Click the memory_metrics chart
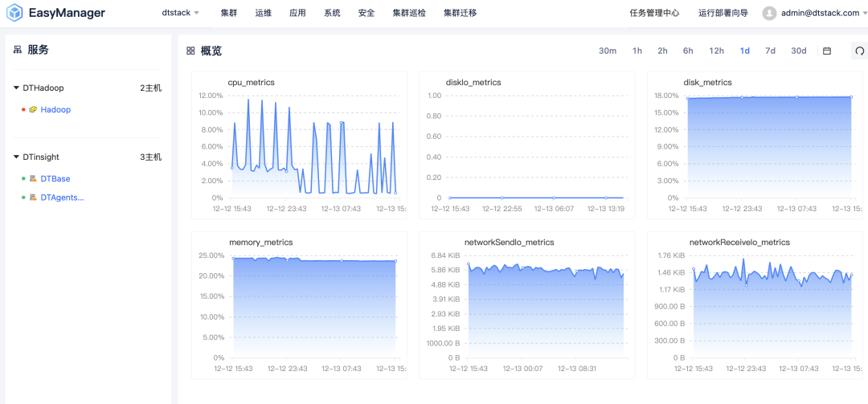Image resolution: width=868 pixels, height=404 pixels. click(299, 305)
